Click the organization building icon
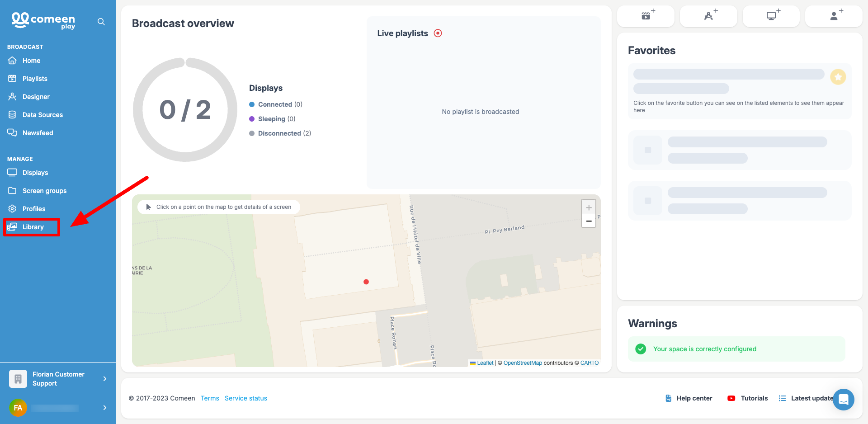This screenshot has height=424, width=868. coord(18,379)
